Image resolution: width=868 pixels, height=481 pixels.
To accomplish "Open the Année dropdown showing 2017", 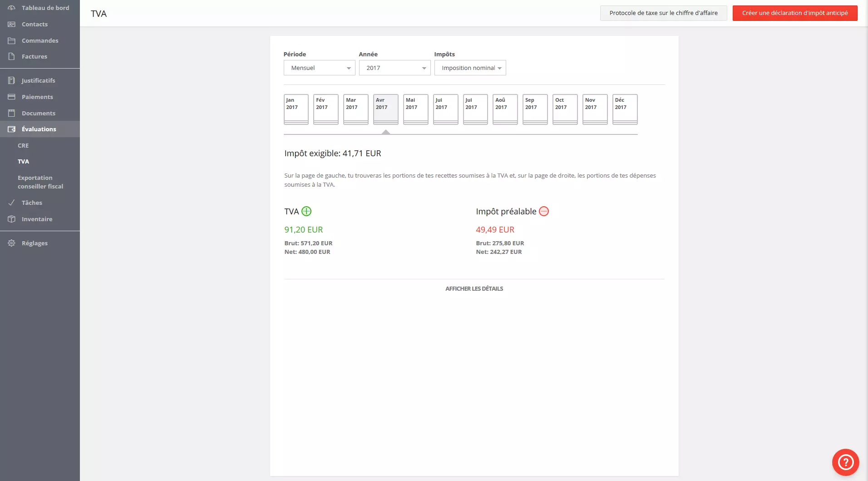I will pyautogui.click(x=395, y=68).
